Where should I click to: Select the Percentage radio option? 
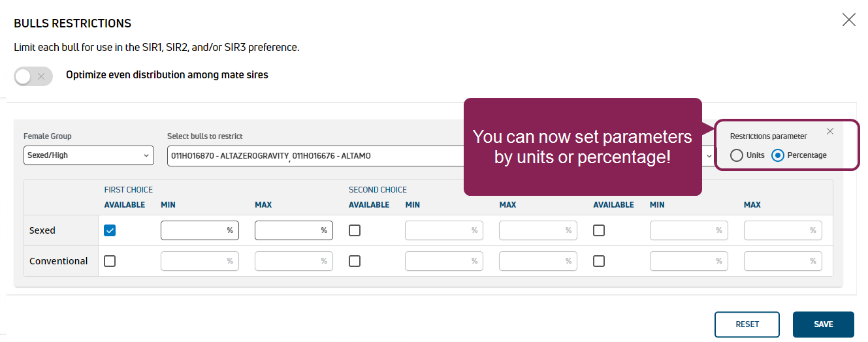pyautogui.click(x=778, y=155)
